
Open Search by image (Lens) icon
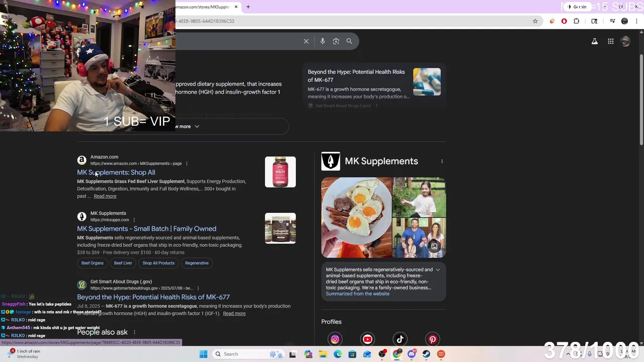coord(336,41)
